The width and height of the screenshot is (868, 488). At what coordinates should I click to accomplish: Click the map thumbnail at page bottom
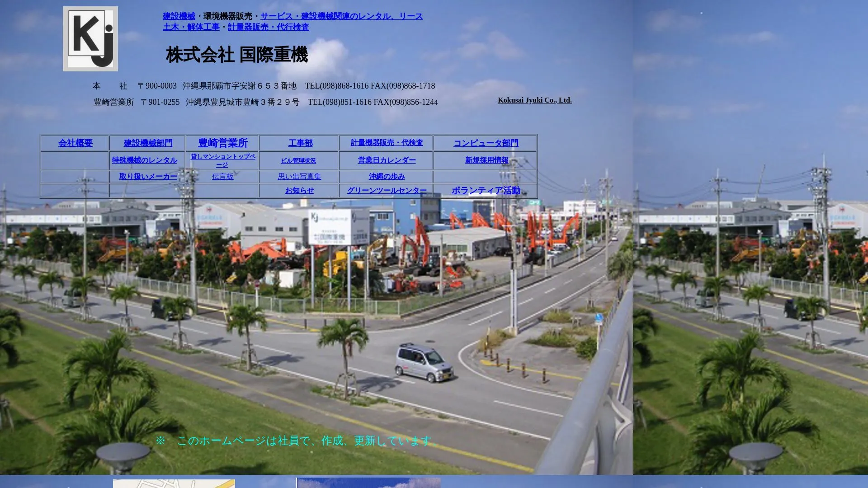point(174,483)
